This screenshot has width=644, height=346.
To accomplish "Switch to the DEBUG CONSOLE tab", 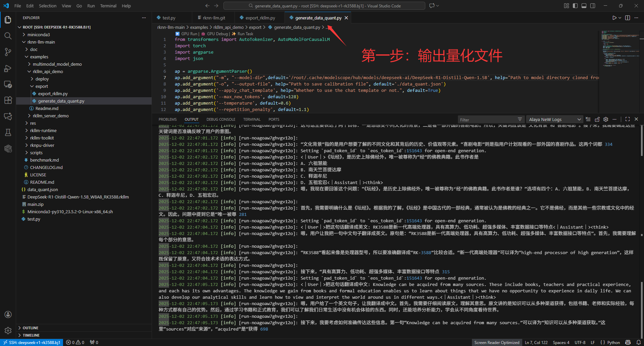I will [x=221, y=119].
